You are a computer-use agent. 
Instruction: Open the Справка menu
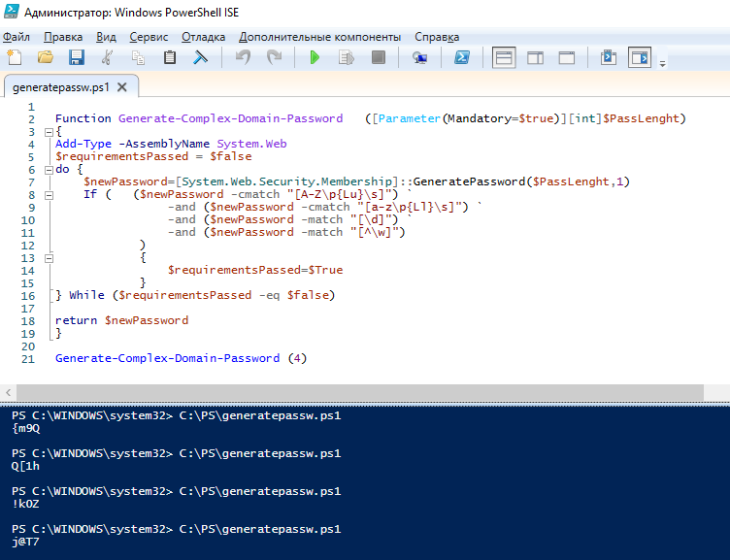click(437, 37)
